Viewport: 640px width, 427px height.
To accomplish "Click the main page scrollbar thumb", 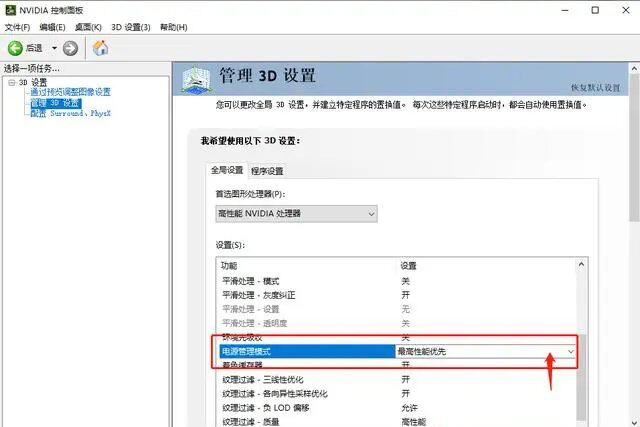I will point(635,148).
